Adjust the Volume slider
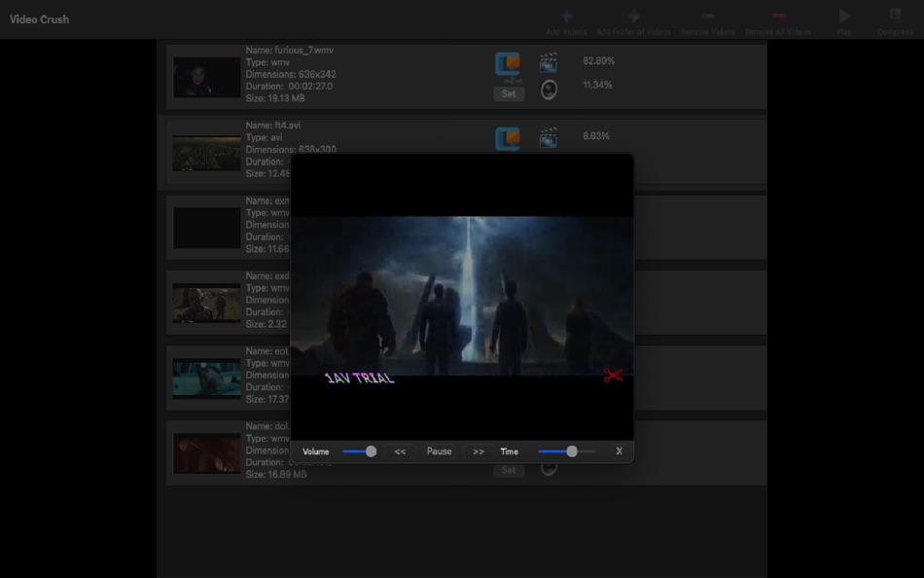 360,452
